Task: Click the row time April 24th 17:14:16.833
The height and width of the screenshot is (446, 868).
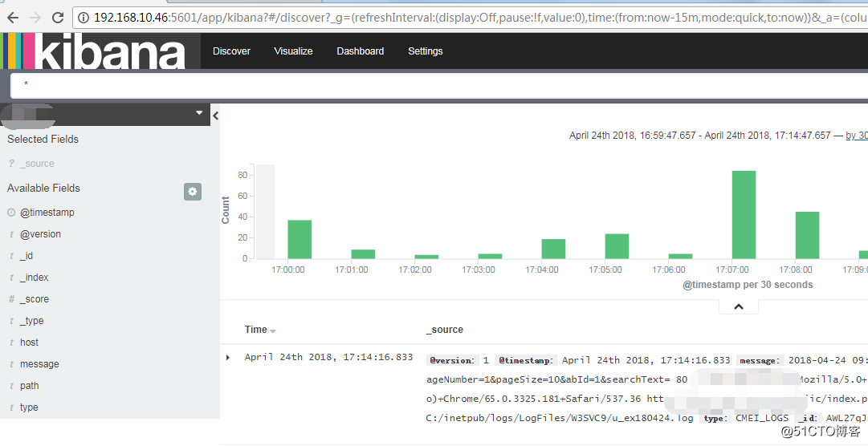Action: 329,358
